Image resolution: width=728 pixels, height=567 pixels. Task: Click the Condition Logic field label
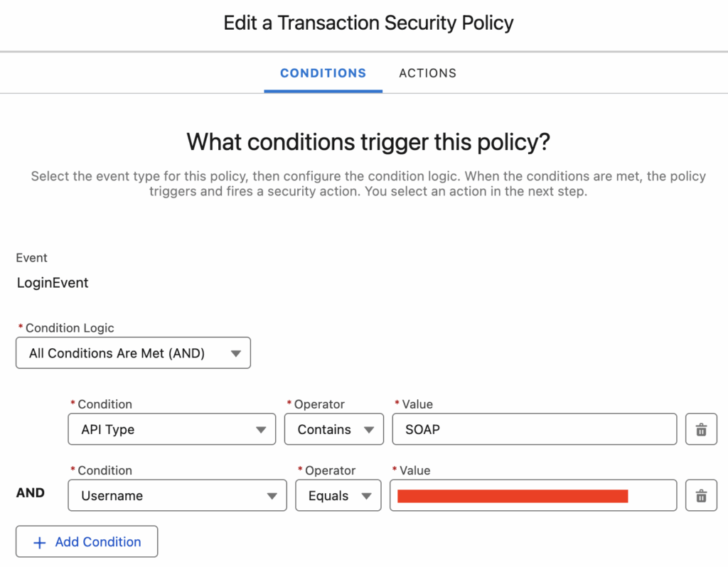[70, 328]
